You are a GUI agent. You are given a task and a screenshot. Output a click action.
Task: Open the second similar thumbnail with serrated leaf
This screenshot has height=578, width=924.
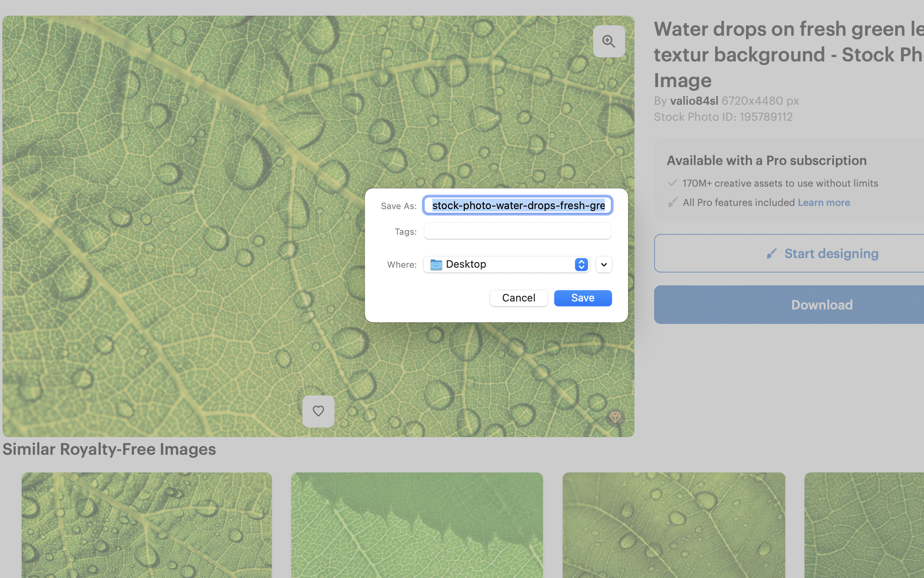click(417, 525)
